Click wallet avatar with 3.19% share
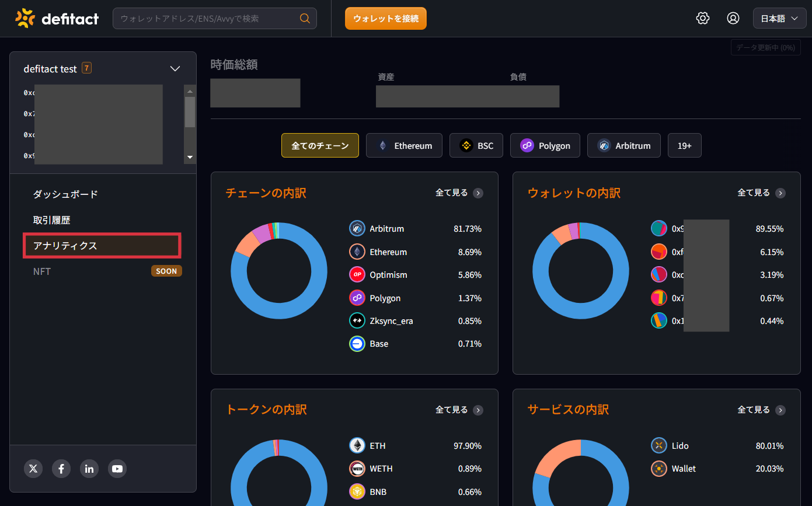 (x=659, y=275)
